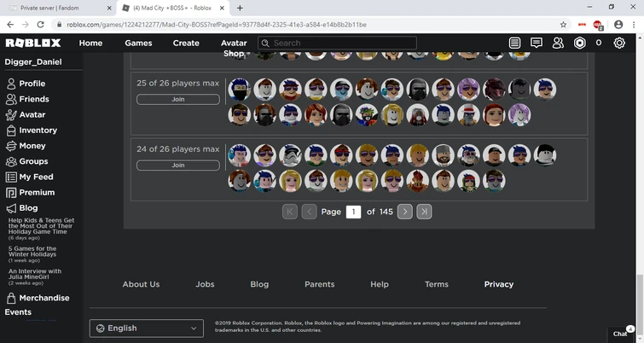This screenshot has height=343, width=644.
Task: Click the Roblox search field
Action: pyautogui.click(x=337, y=43)
